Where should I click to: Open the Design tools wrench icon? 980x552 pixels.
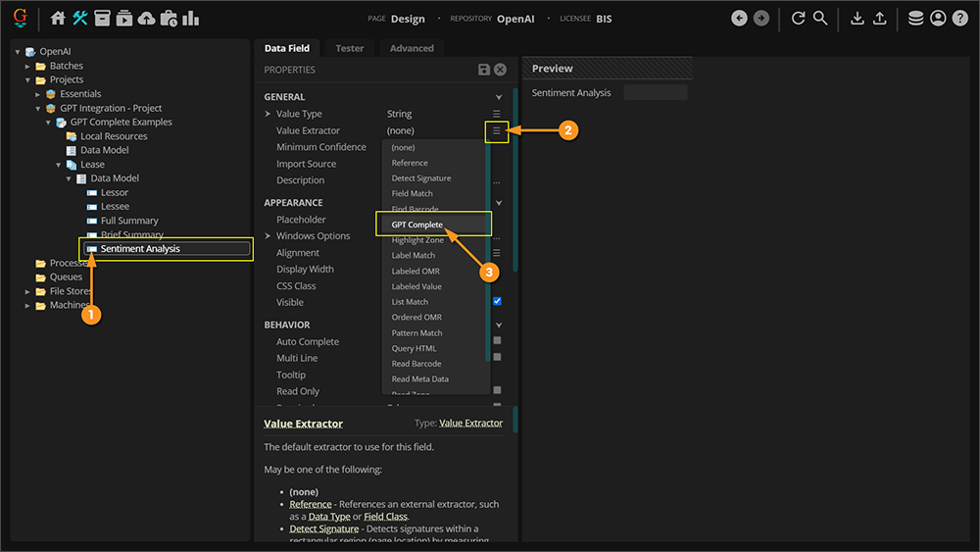click(80, 18)
